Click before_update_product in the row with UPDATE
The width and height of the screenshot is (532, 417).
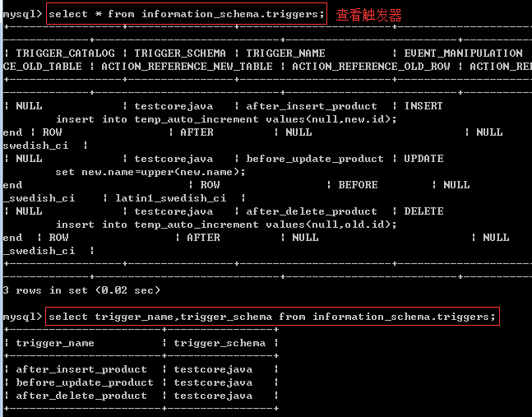[315, 159]
